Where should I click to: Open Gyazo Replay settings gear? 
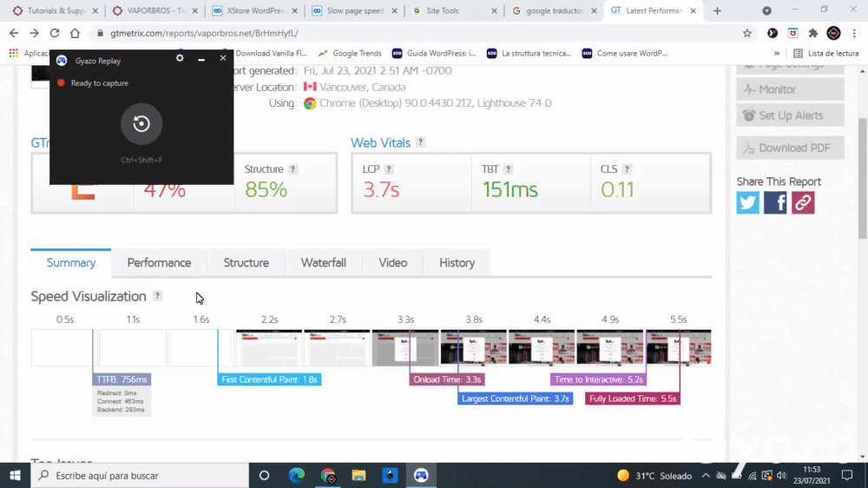tap(180, 58)
